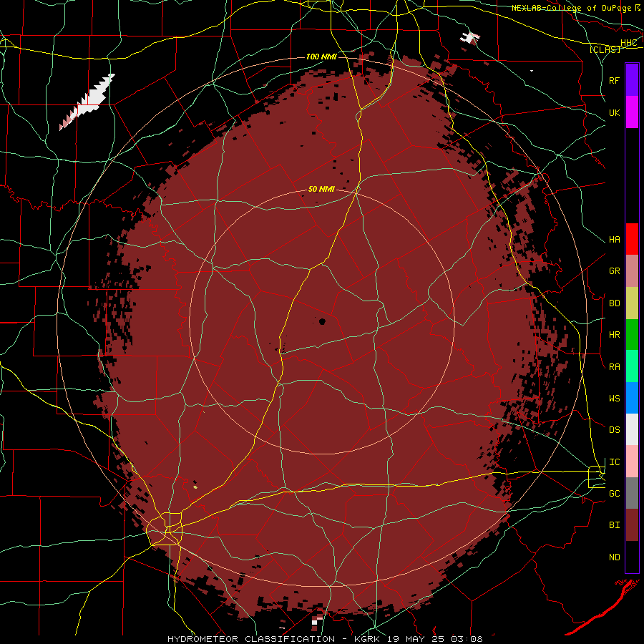Select the GR dusty pink legend swatch
The width and height of the screenshot is (644, 644).
[x=632, y=271]
